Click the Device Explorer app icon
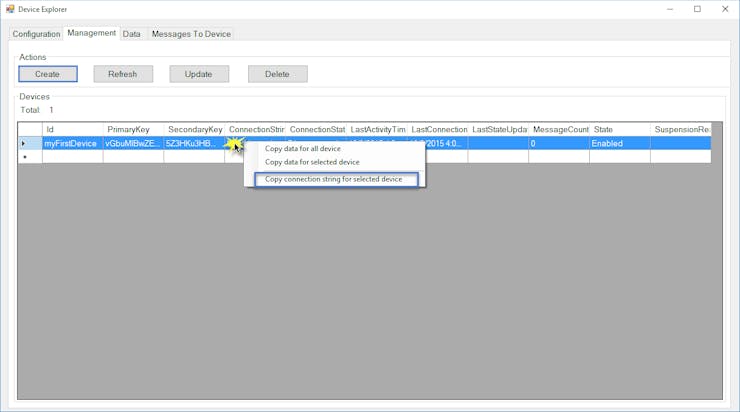Image resolution: width=740 pixels, height=412 pixels. point(10,9)
